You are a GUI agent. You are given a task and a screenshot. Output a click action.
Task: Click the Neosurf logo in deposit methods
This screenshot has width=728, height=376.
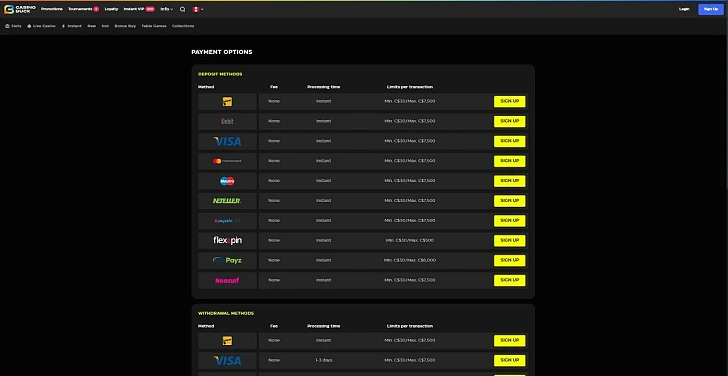(227, 280)
